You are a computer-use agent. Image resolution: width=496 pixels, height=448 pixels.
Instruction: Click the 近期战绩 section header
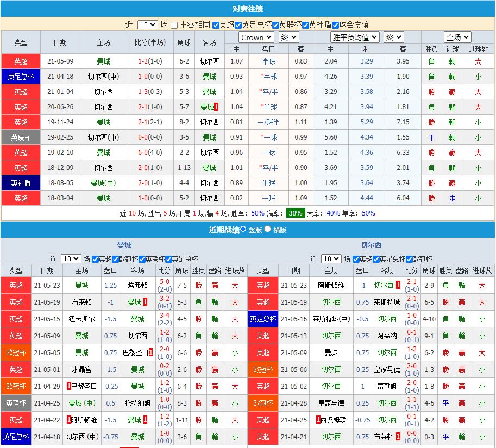coord(224,230)
